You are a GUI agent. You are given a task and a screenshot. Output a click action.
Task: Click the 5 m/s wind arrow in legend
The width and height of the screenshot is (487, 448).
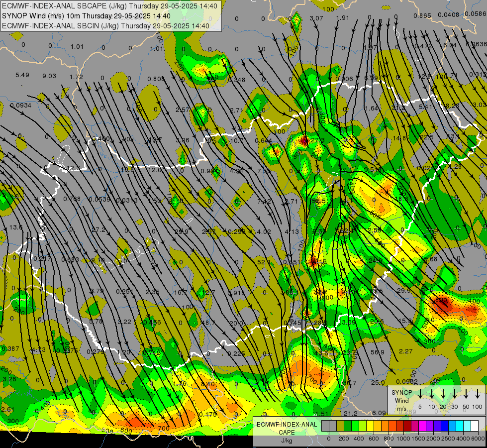(420, 394)
